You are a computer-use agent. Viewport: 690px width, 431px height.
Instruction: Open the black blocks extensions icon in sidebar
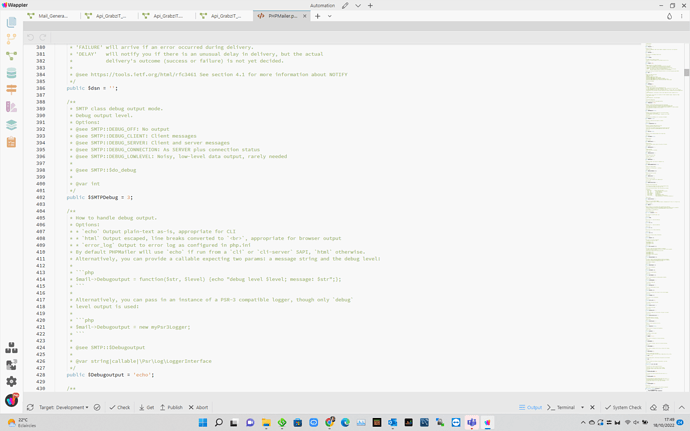[11, 348]
